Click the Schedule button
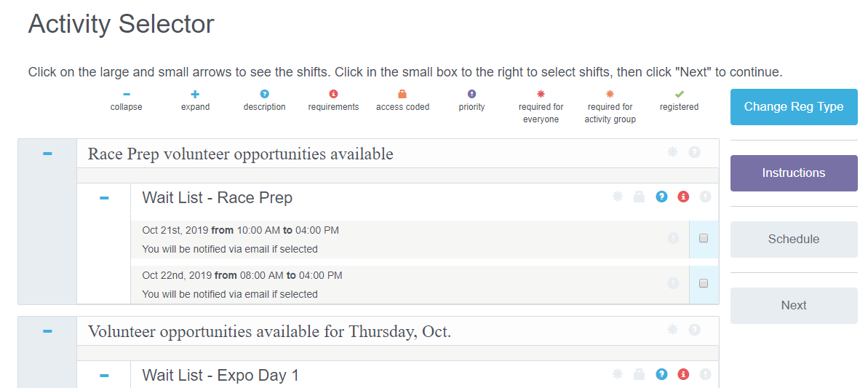Viewport: 868px width, 388px height. (x=794, y=239)
